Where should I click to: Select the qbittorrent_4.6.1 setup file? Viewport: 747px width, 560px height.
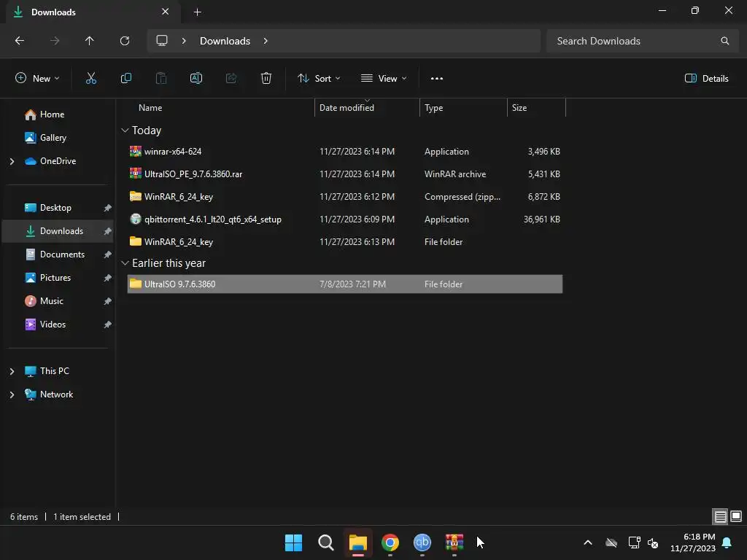click(345, 219)
